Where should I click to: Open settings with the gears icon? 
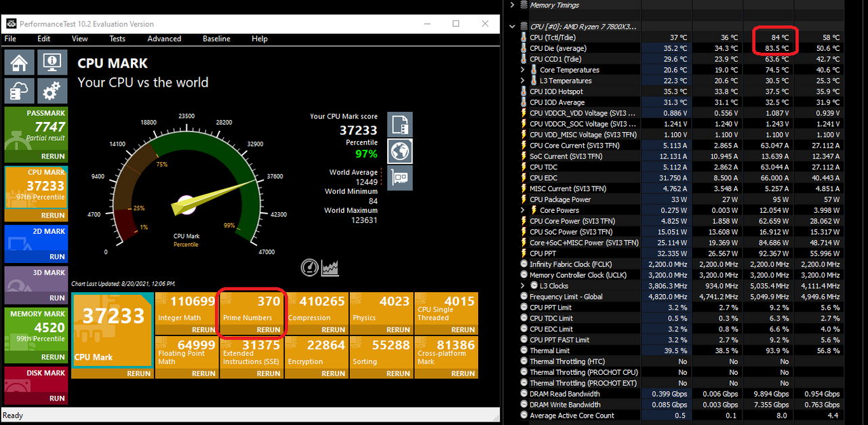pos(51,91)
